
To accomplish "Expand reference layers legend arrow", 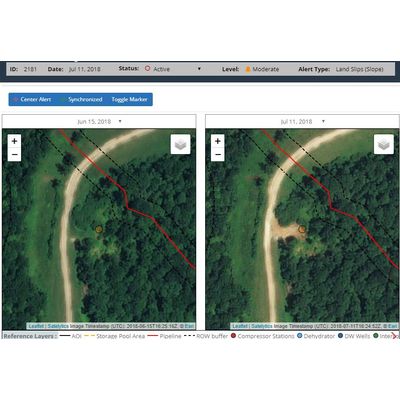I will pyautogui.click(x=395, y=336).
